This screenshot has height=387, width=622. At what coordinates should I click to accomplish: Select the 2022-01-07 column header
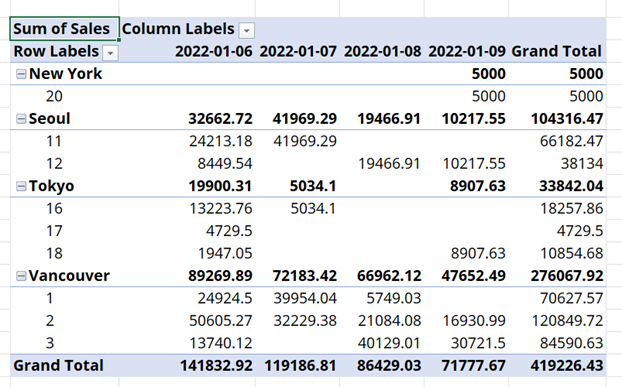click(x=298, y=51)
